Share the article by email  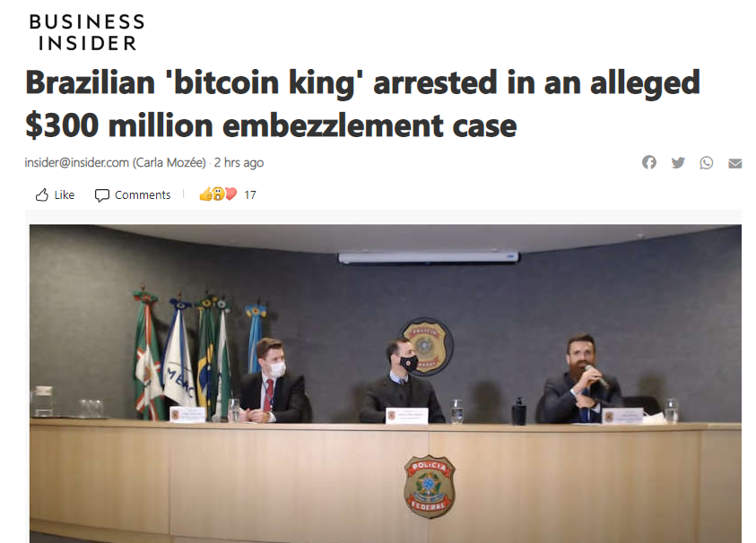click(734, 163)
